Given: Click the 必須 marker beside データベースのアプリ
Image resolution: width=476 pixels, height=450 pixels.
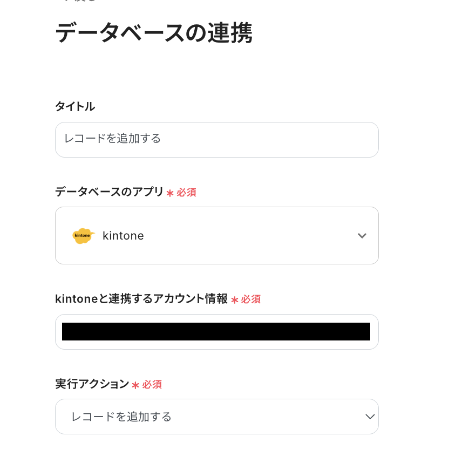Looking at the screenshot, I should click(x=186, y=192).
